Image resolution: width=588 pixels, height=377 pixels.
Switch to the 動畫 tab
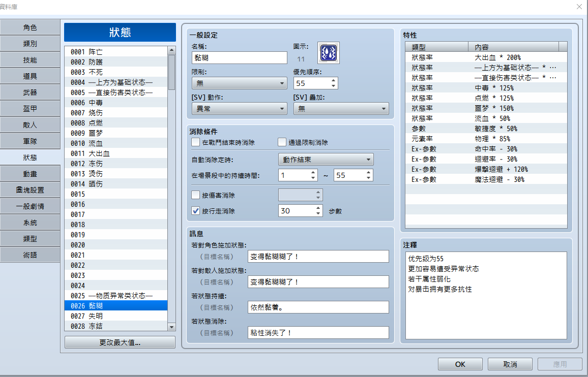coord(30,174)
